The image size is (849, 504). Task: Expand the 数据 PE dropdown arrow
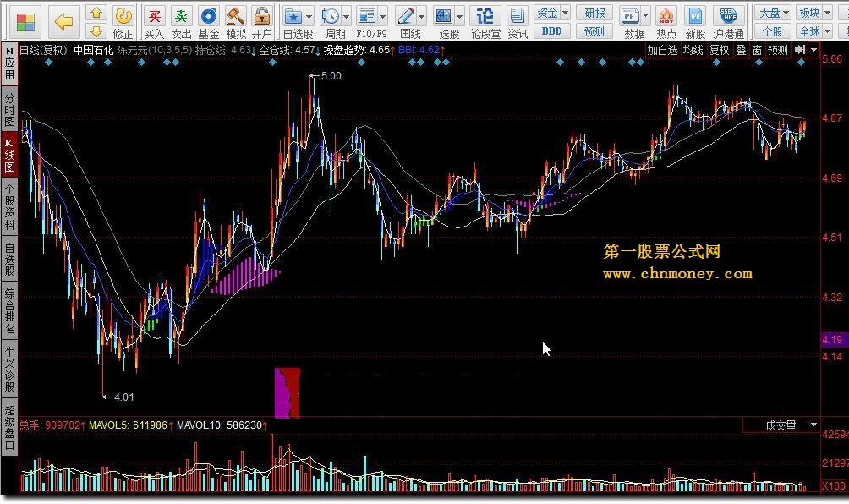click(645, 16)
